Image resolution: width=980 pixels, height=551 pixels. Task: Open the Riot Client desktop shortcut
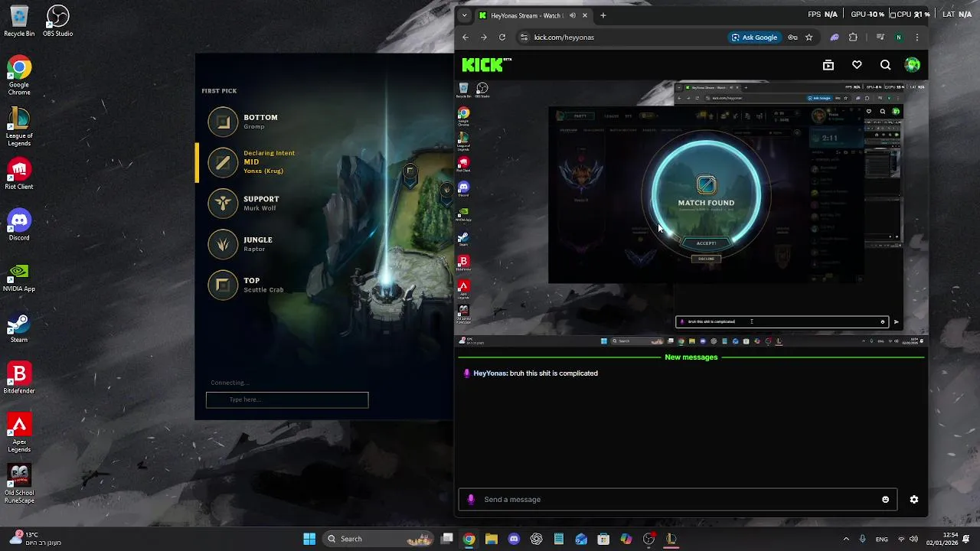19,174
